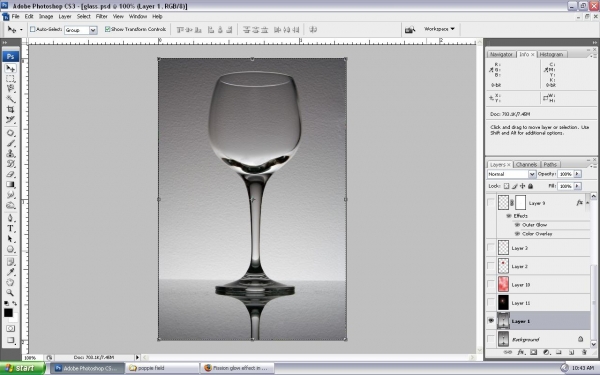Open the Opacity slider arrow

coord(577,174)
